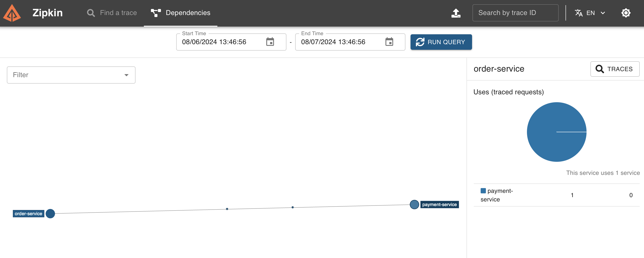Click the payment-service legend color swatch
The height and width of the screenshot is (258, 644).
483,191
